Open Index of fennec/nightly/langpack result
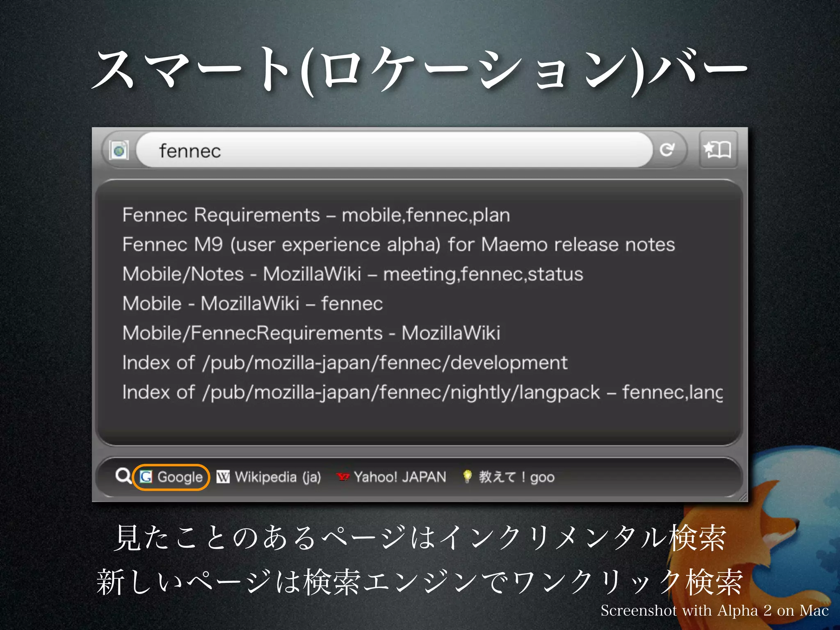Image resolution: width=840 pixels, height=630 pixels. (x=422, y=392)
